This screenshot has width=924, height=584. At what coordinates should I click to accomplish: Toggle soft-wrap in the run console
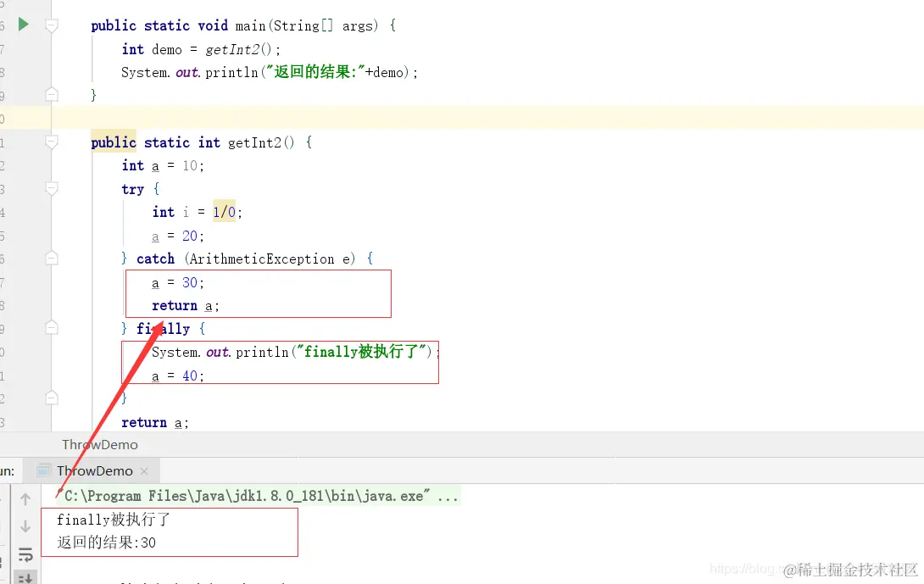point(25,554)
